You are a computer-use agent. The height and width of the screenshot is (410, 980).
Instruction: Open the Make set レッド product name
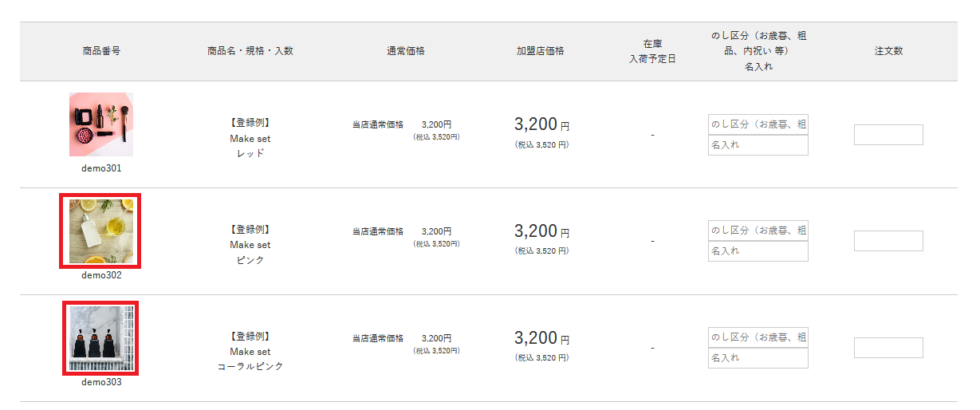click(x=250, y=139)
